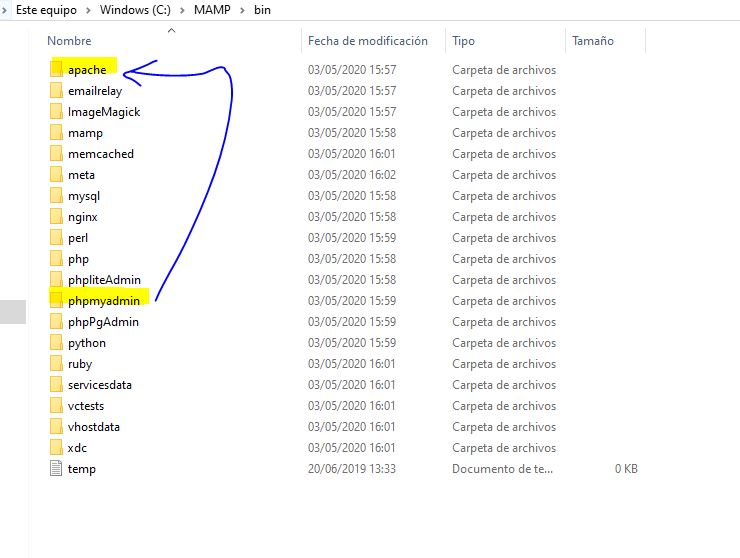
Task: Sort by Fecha de modificación column
Action: click(367, 41)
